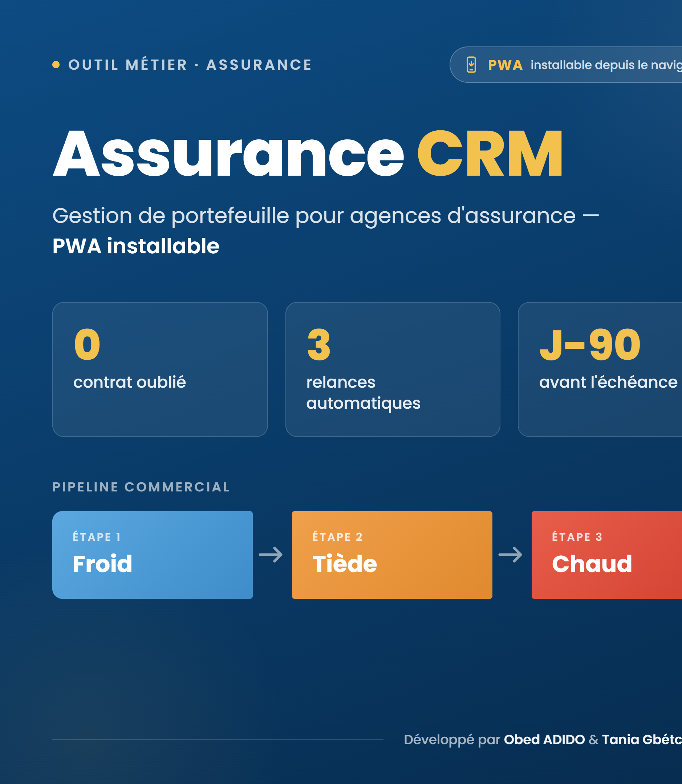Click the PIPELINE COMMERCIAL section heading
This screenshot has width=682, height=784.
pyautogui.click(x=141, y=487)
